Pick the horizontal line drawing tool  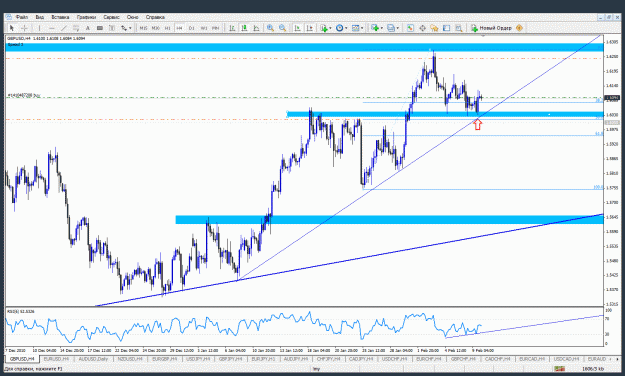pos(52,28)
